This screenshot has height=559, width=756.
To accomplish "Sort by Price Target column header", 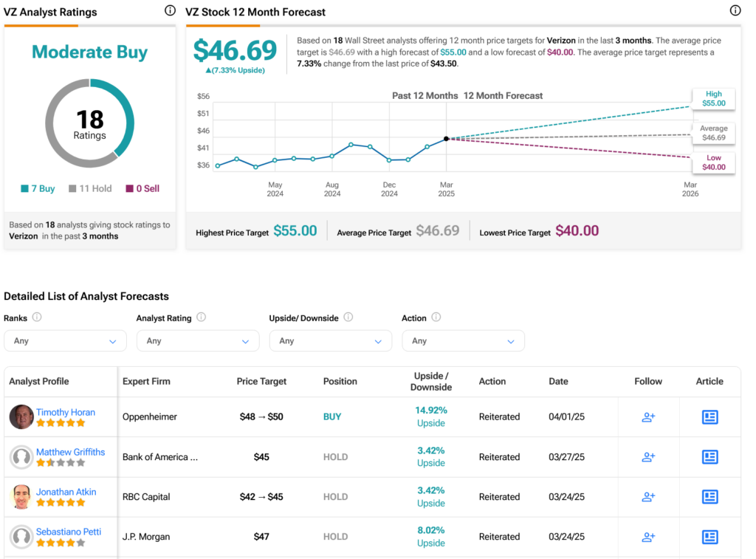I will pos(261,382).
